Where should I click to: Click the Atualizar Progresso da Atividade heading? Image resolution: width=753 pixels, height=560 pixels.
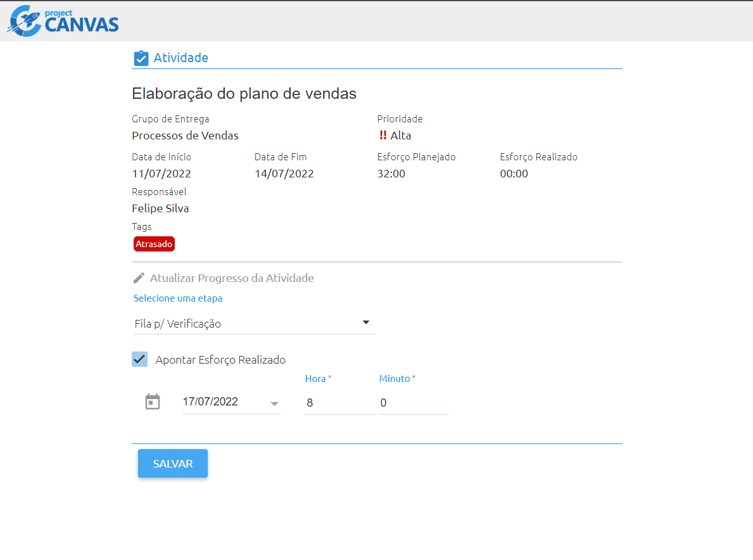[x=232, y=278]
